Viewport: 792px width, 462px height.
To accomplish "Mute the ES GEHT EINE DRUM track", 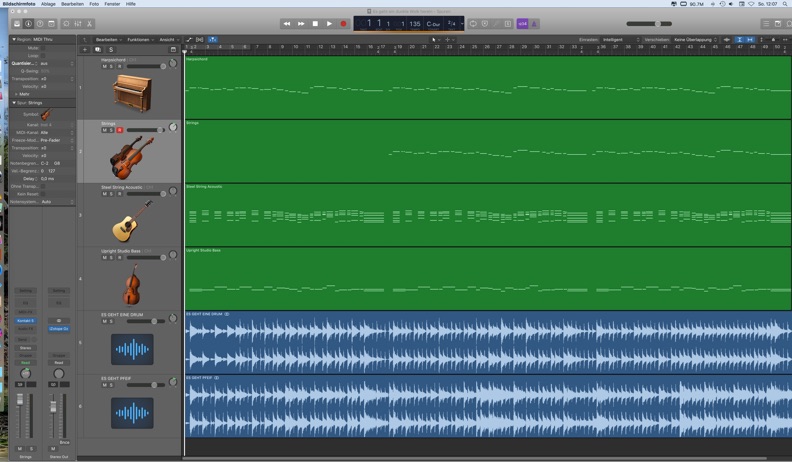I will [105, 321].
